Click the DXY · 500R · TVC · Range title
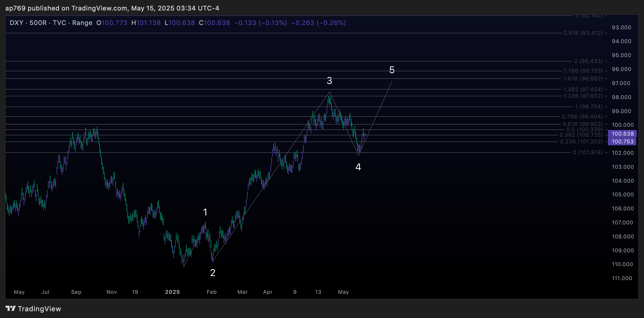Screen dimensions: 644x318 tap(51, 23)
